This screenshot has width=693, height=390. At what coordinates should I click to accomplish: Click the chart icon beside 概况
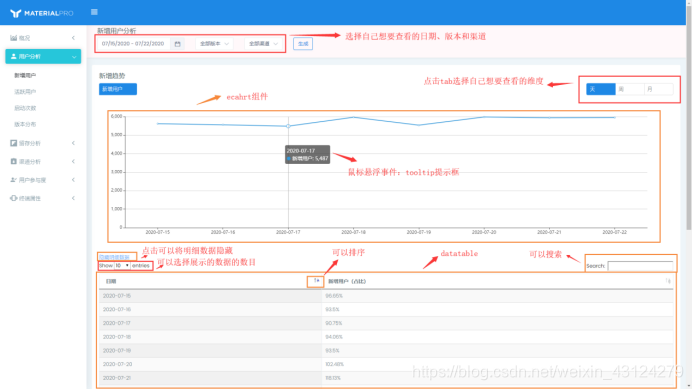[x=13, y=38]
